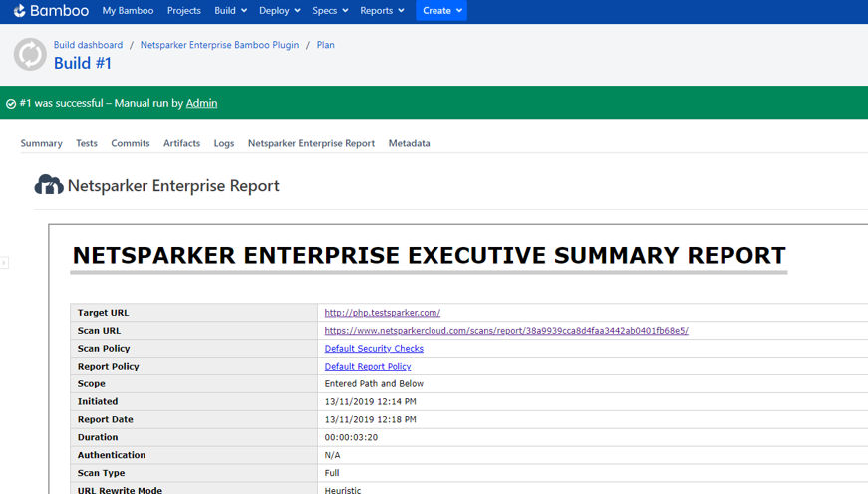Click the Report Date '13/11/2019 12:18 PM'
The height and width of the screenshot is (494, 868).
click(371, 419)
